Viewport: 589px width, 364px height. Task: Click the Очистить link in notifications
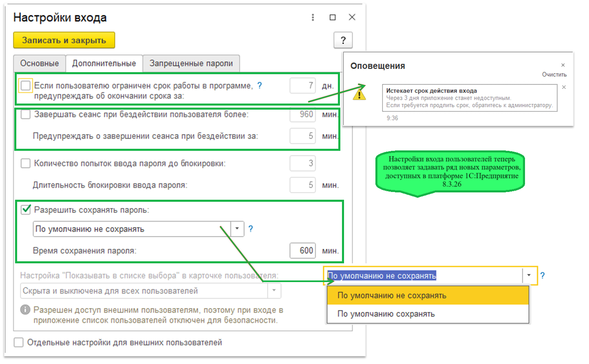tap(554, 75)
